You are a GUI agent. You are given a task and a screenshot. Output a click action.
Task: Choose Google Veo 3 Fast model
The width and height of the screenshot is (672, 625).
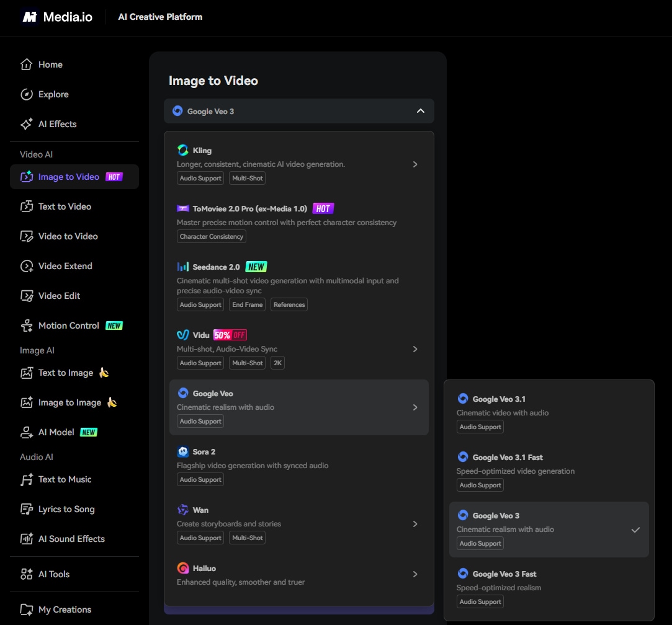549,588
